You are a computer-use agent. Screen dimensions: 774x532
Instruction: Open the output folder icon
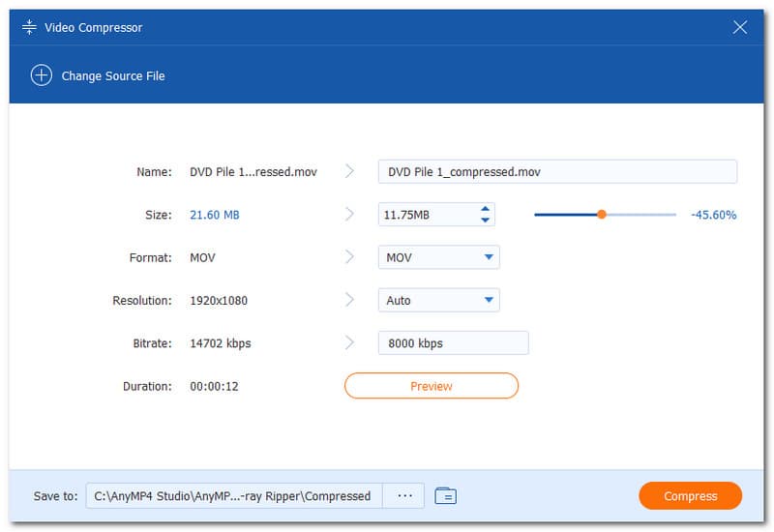point(445,496)
